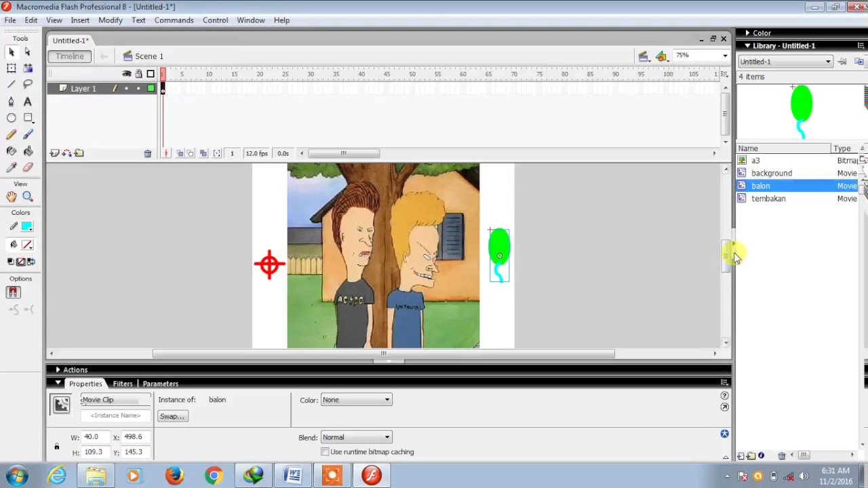Click the Swap... button
Image resolution: width=868 pixels, height=488 pixels.
click(172, 416)
